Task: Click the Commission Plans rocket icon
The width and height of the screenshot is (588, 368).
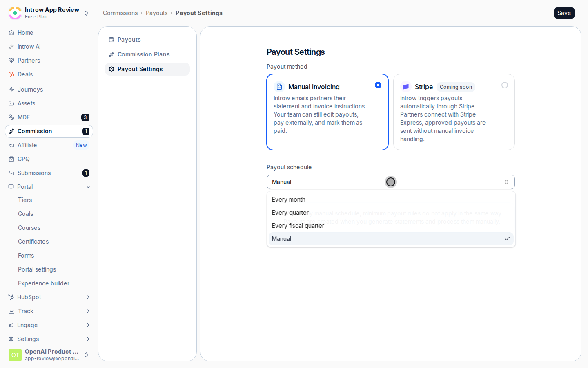Action: (x=111, y=54)
